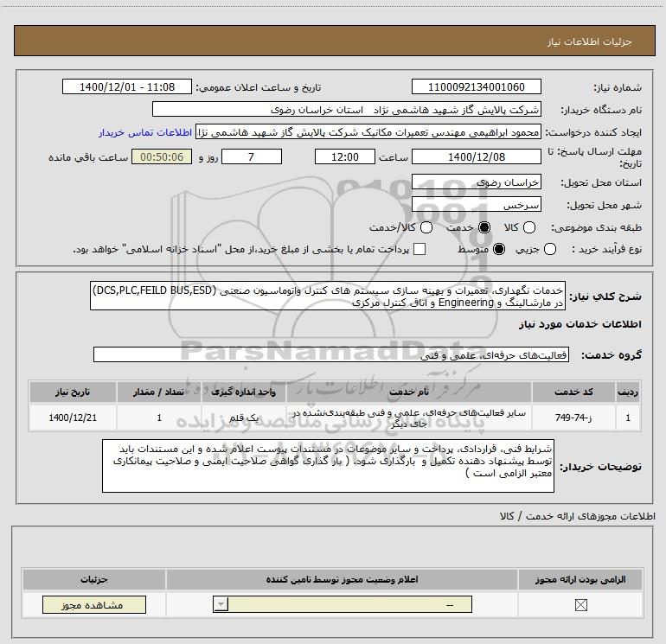Click the ردیف column header
This screenshot has height=644, width=666.
[x=628, y=392]
